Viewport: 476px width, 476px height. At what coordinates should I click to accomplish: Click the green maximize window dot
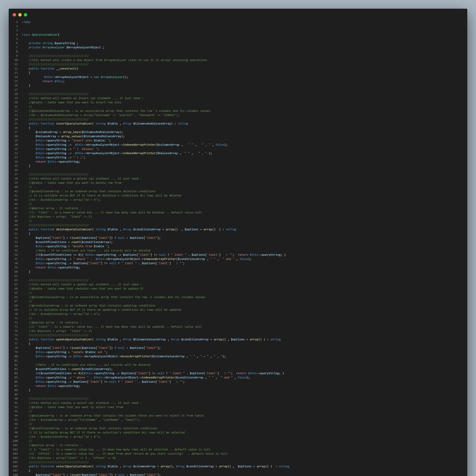tap(25, 15)
